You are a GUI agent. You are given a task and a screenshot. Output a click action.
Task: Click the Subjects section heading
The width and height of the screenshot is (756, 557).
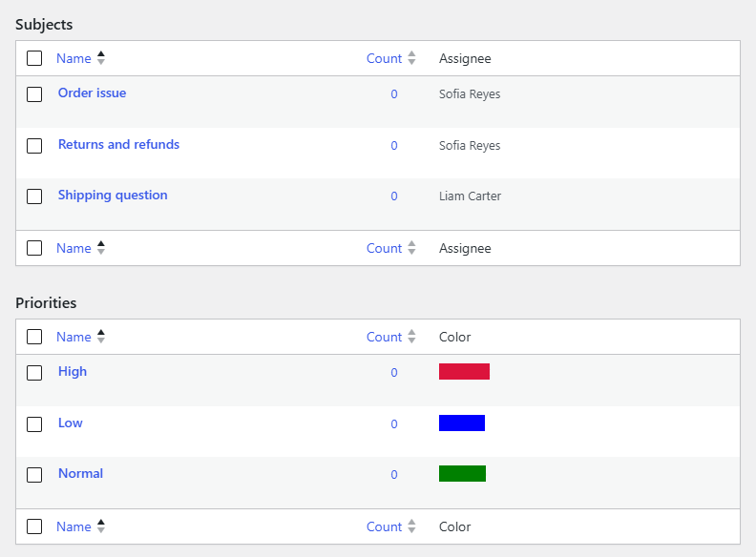[44, 25]
